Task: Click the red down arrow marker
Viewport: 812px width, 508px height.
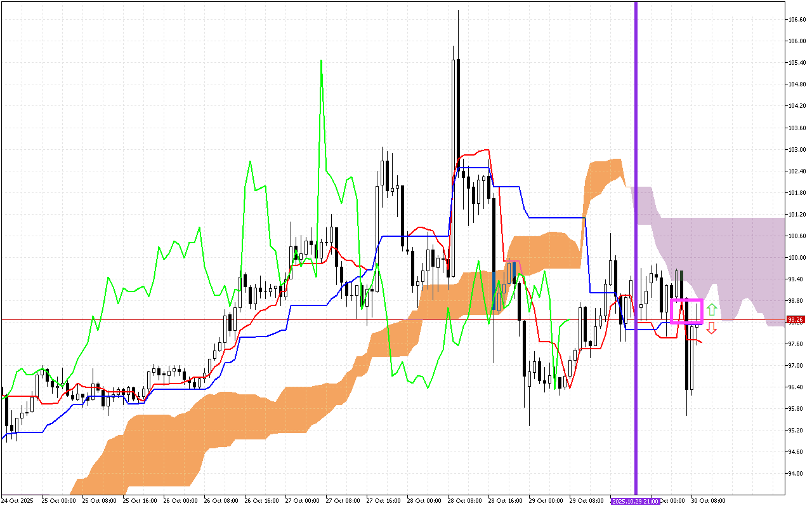Action: click(x=712, y=328)
